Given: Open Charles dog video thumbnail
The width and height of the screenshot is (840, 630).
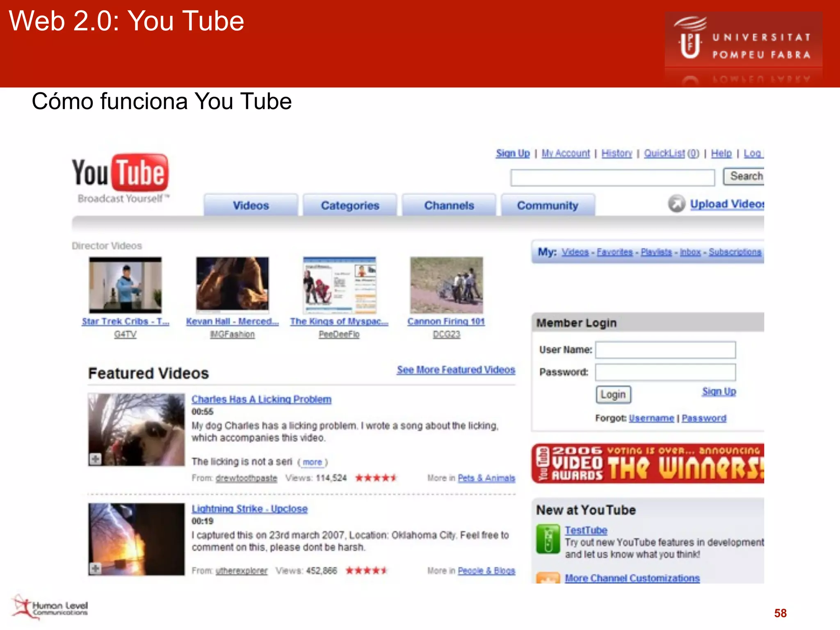Looking at the screenshot, I should click(137, 429).
